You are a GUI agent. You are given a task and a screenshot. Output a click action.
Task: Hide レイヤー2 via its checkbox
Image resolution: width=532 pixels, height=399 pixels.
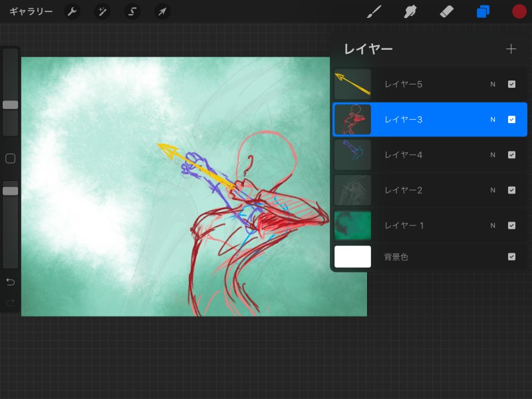tap(511, 190)
